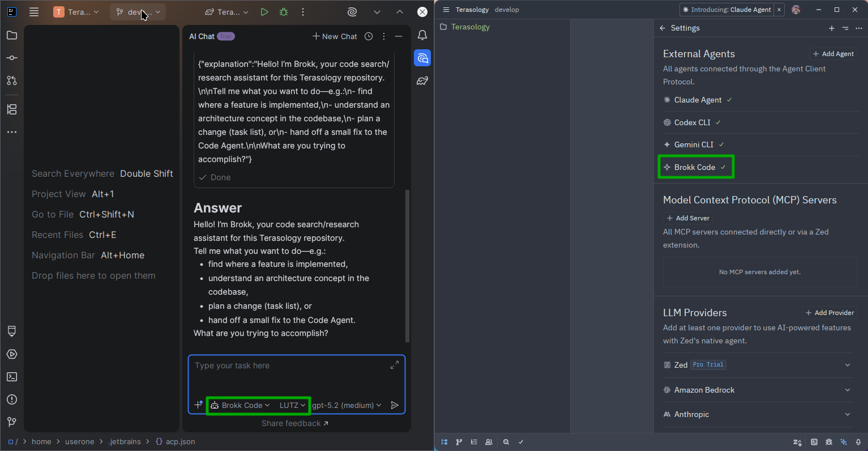
Task: Send the chat message arrow icon
Action: tap(395, 405)
